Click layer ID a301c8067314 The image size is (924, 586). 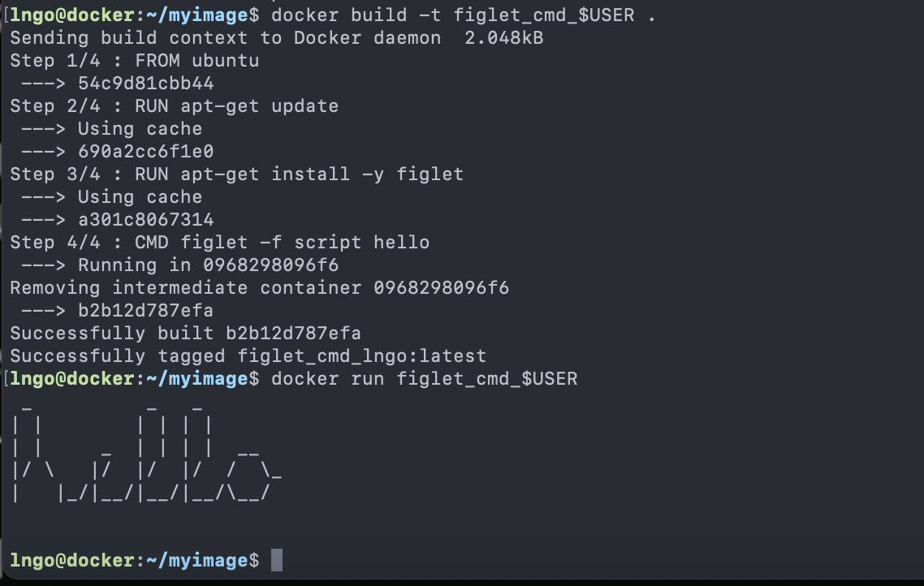coord(146,220)
